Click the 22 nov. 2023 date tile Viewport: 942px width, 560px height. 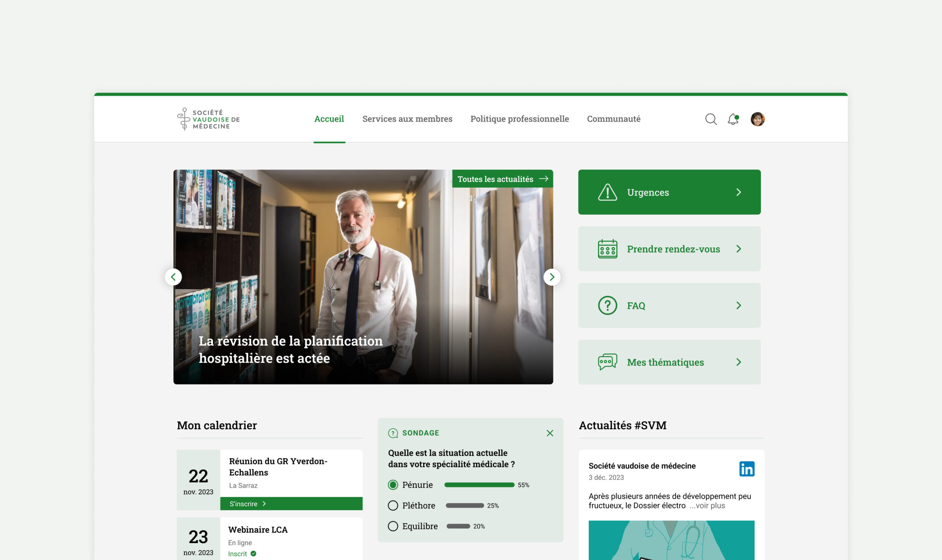(198, 479)
